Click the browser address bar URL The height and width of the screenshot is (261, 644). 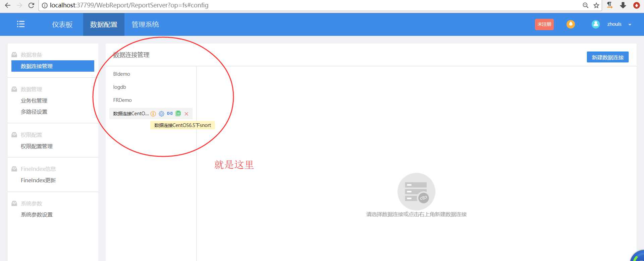129,5
